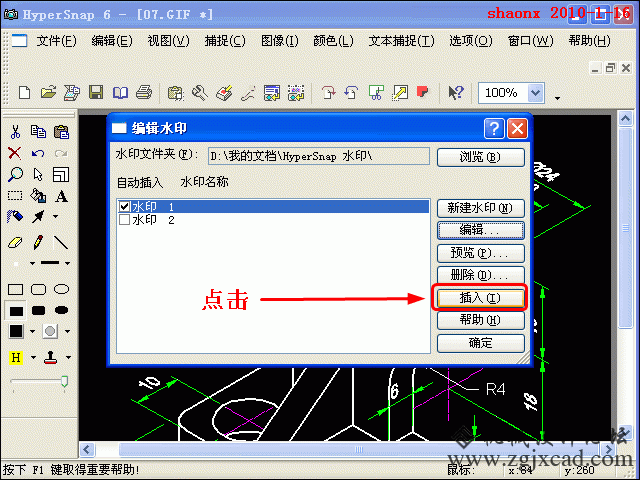Open the 100% zoom dropdown
The height and width of the screenshot is (480, 640).
[536, 93]
